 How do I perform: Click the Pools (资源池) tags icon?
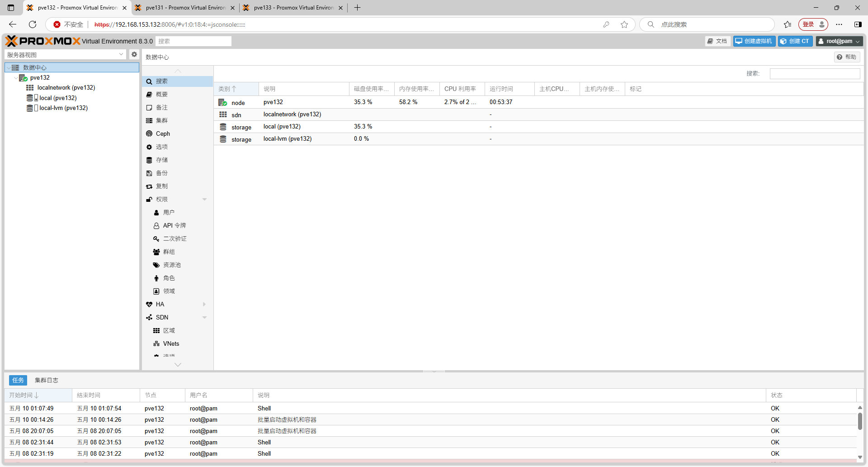tap(156, 265)
